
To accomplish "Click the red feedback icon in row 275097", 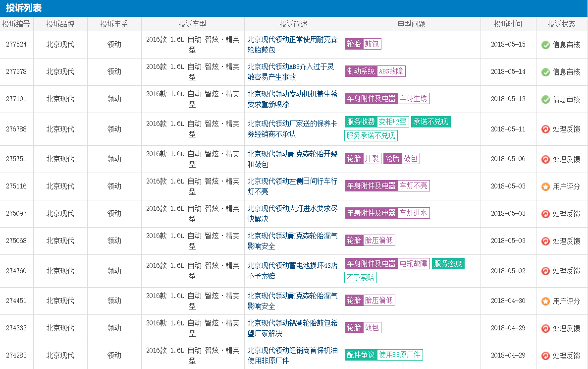I will (x=545, y=214).
